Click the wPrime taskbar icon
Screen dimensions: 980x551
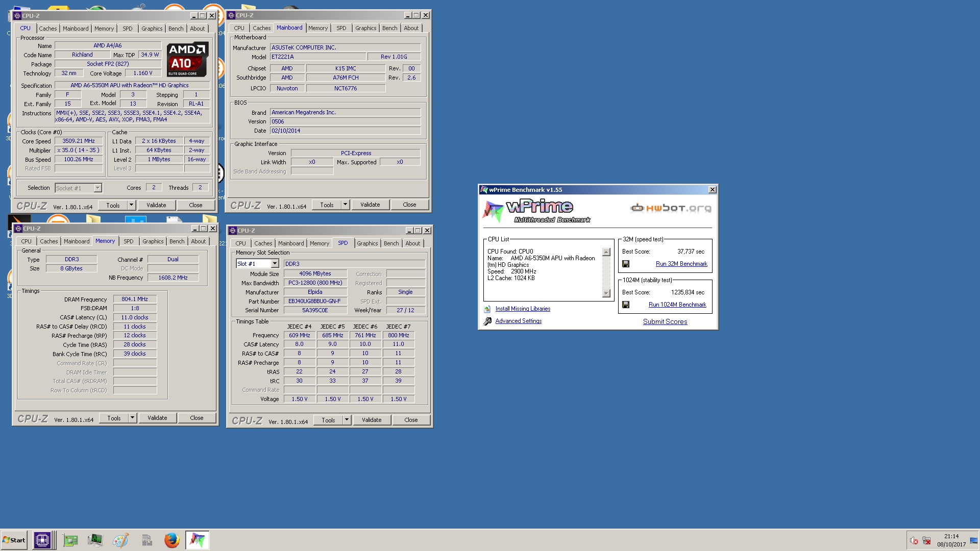[198, 540]
